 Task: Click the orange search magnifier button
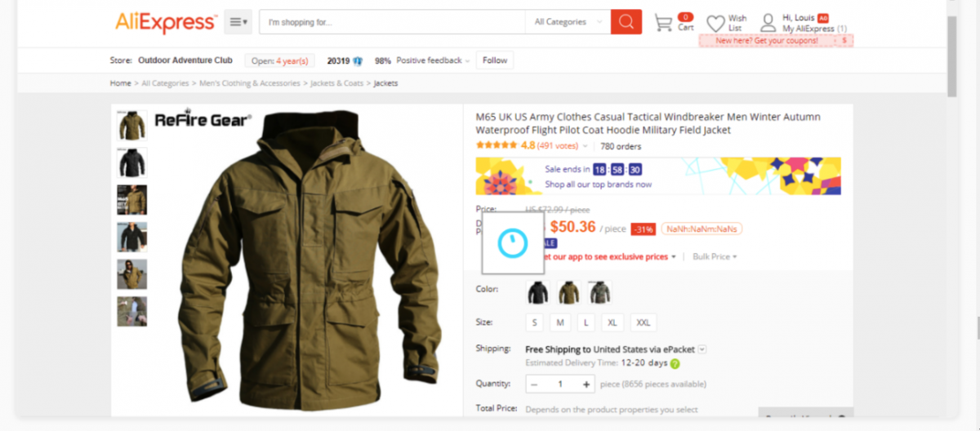(x=626, y=22)
